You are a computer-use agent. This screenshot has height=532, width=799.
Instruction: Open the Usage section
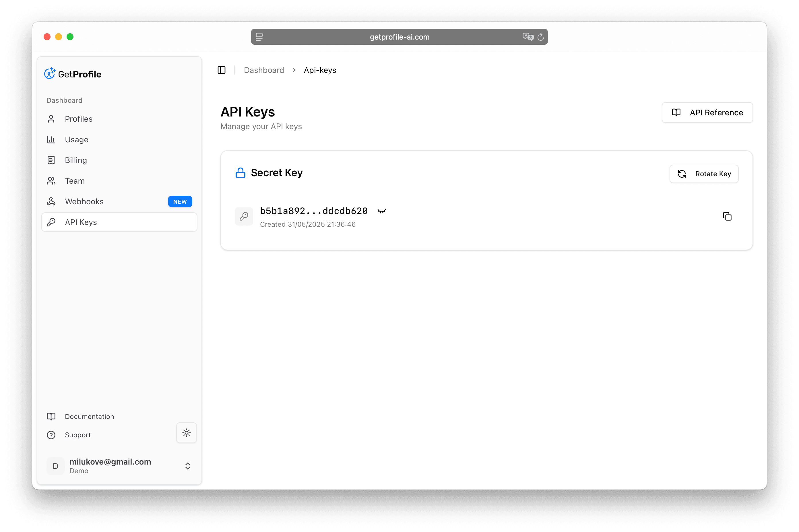[76, 139]
